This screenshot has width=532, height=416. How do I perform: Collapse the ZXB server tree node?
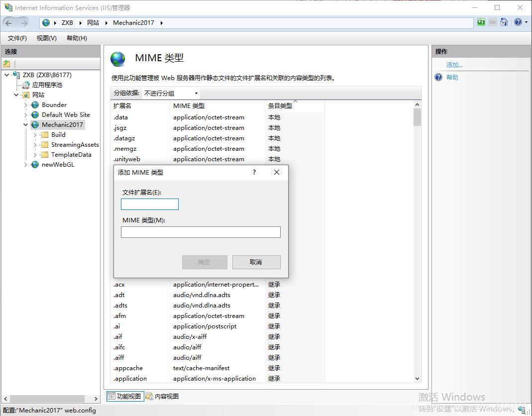pos(7,75)
